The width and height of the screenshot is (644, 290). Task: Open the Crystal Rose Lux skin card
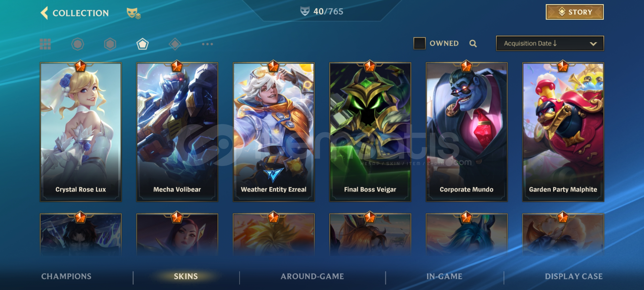pos(81,132)
